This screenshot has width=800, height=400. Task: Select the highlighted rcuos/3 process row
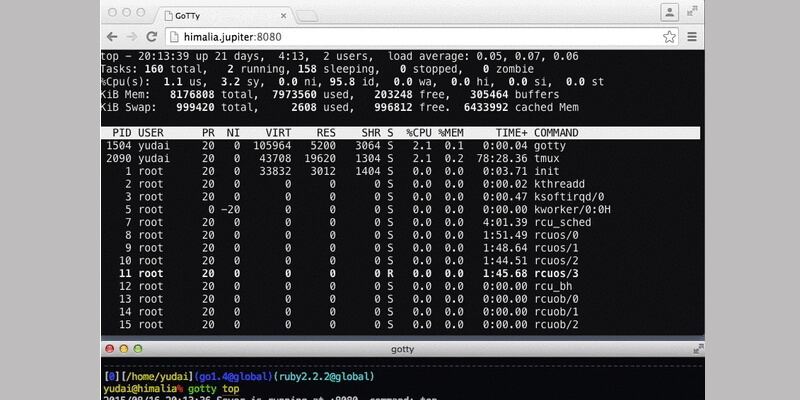coord(400,273)
